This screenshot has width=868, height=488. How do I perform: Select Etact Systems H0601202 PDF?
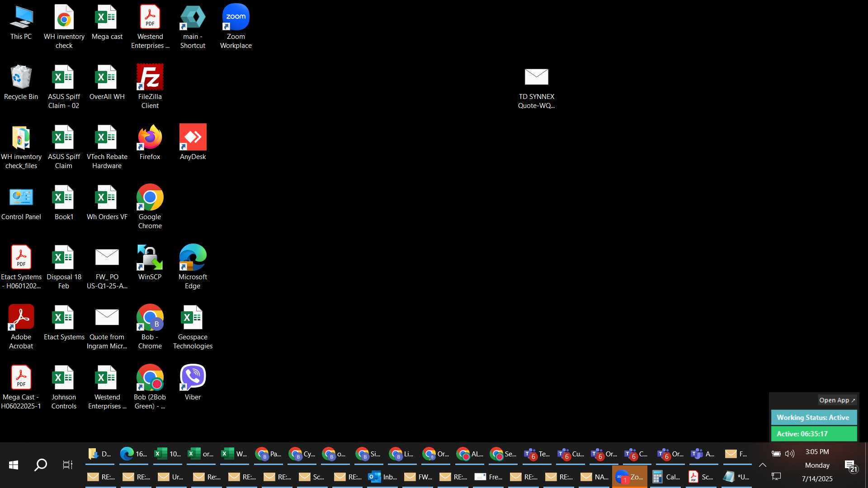click(21, 267)
